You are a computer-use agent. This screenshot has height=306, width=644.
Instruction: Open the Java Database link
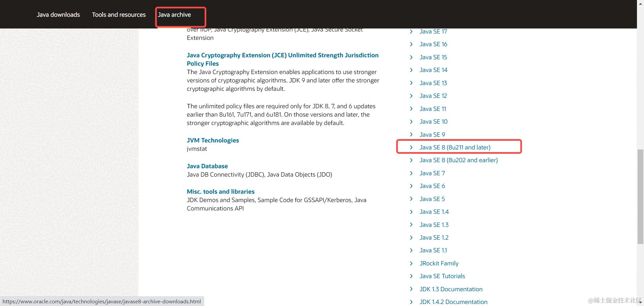pyautogui.click(x=207, y=166)
